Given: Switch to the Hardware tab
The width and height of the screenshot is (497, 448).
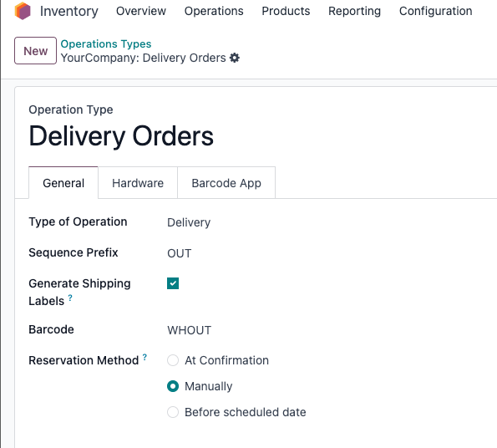Looking at the screenshot, I should click(x=138, y=183).
